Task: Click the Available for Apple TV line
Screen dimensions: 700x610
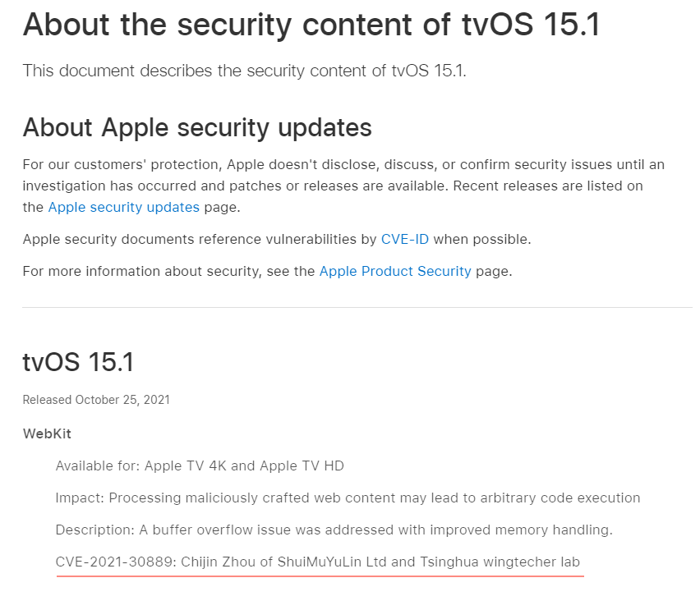Action: click(x=200, y=466)
